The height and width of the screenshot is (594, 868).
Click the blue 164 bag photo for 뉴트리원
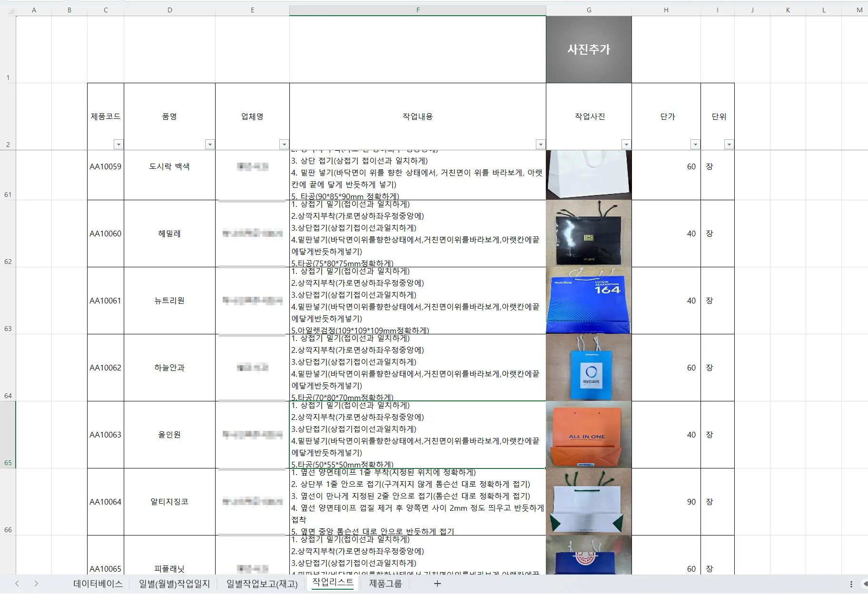coord(589,301)
